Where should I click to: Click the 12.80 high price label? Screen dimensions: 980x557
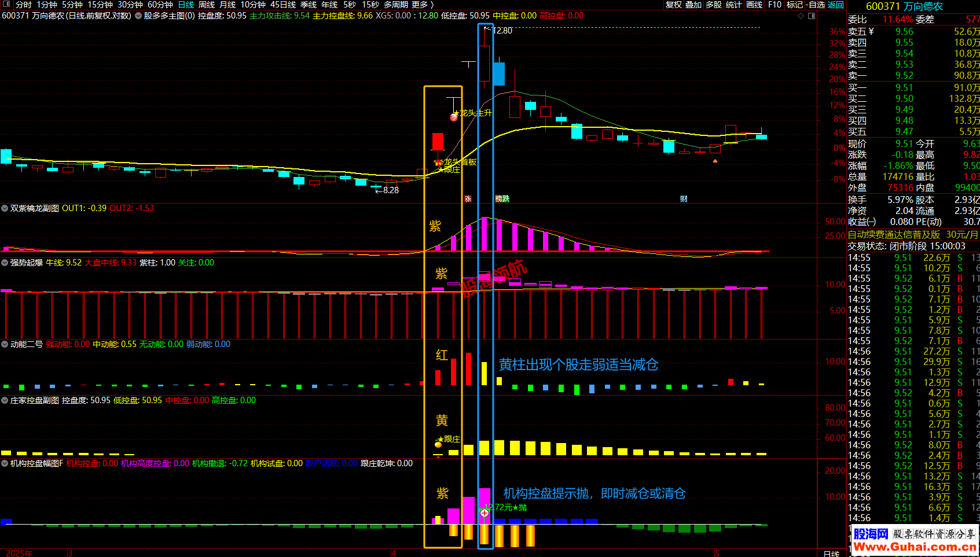(502, 31)
